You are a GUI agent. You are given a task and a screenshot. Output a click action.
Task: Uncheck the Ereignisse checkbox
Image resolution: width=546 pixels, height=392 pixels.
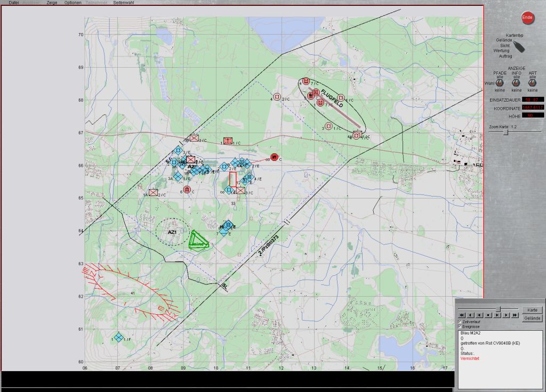click(460, 326)
